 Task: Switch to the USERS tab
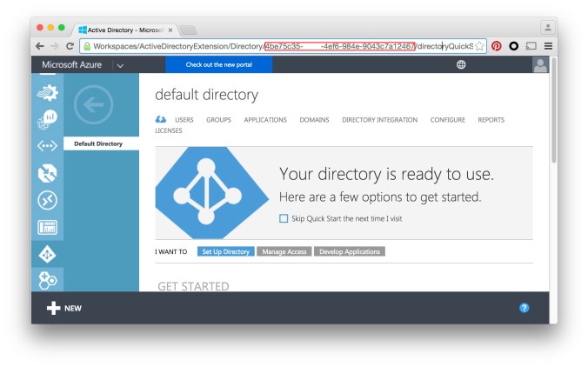coord(184,120)
